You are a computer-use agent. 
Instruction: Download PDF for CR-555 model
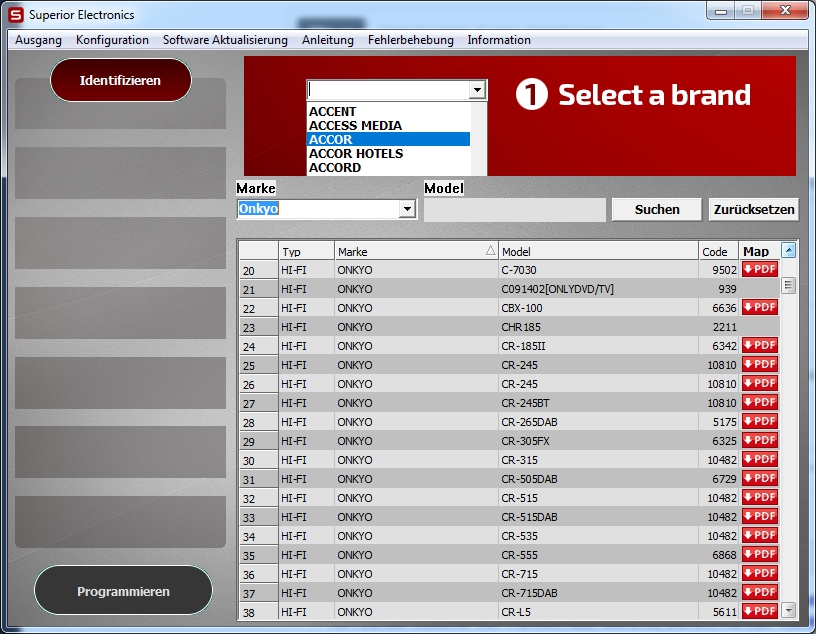[x=759, y=554]
